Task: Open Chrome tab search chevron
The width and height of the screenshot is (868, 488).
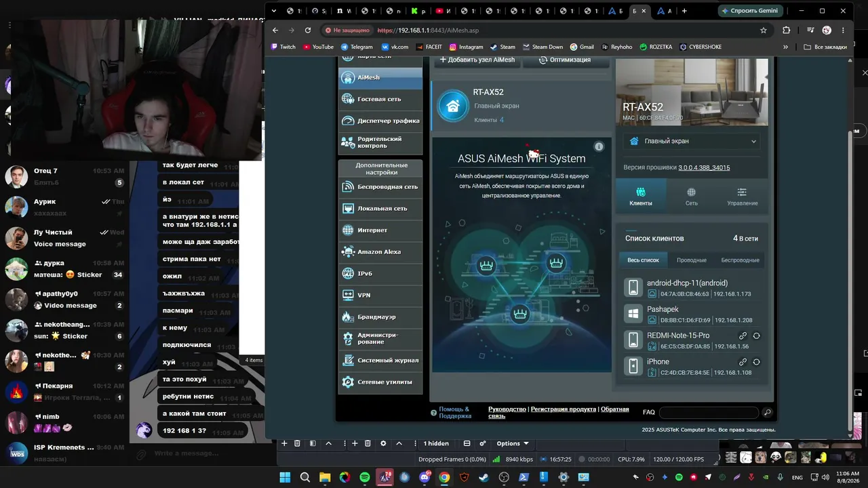Action: [x=274, y=11]
